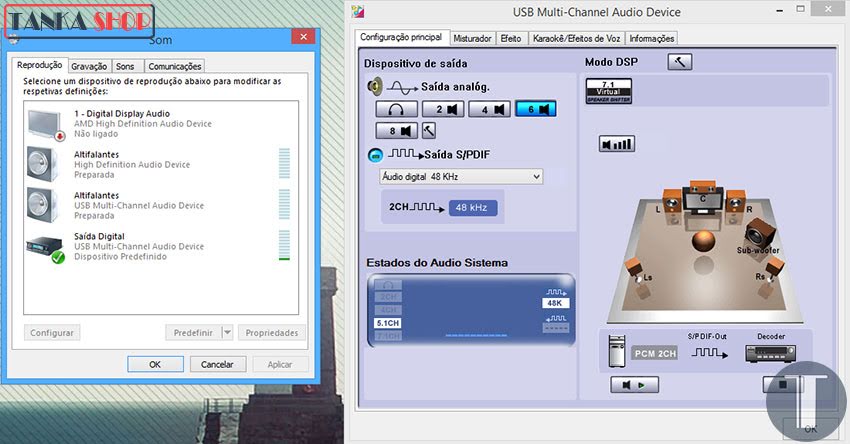The image size is (850, 444).
Task: Click the S/PDIF output round icon
Action: coord(375,155)
